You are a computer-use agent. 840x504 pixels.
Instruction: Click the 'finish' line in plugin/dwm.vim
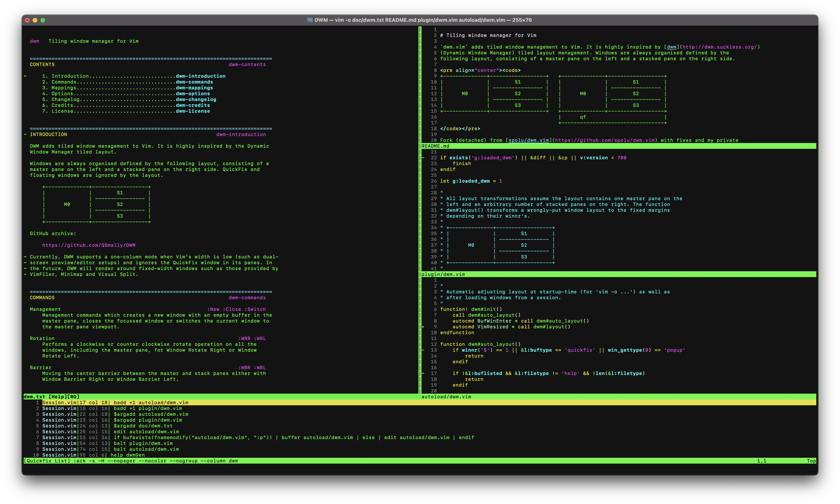[x=462, y=164]
